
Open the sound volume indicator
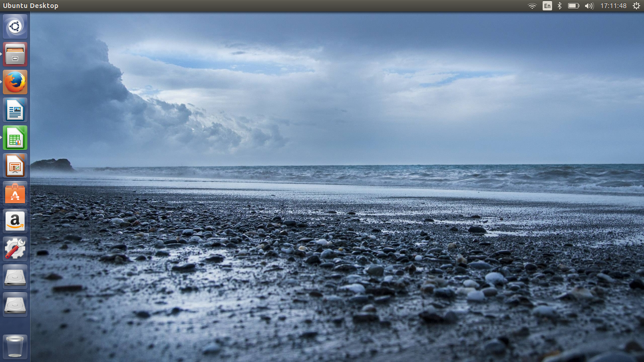[x=589, y=6]
